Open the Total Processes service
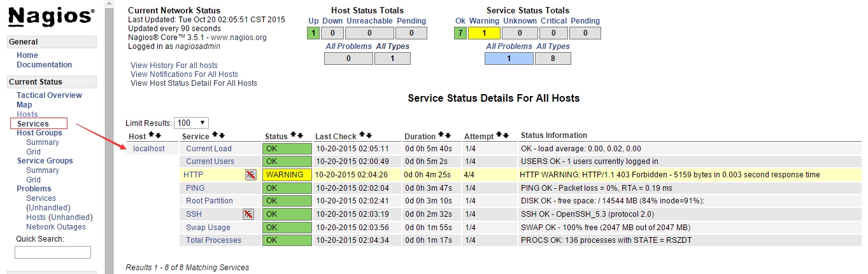868x274 pixels. [214, 240]
